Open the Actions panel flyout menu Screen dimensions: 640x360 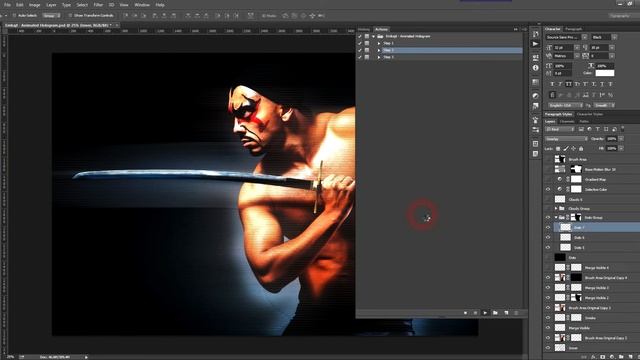click(524, 29)
